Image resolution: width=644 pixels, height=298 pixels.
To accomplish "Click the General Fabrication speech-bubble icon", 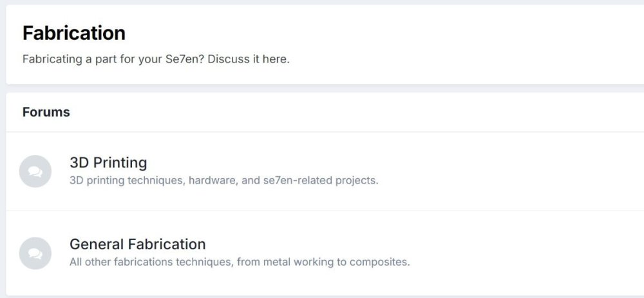I will 35,253.
